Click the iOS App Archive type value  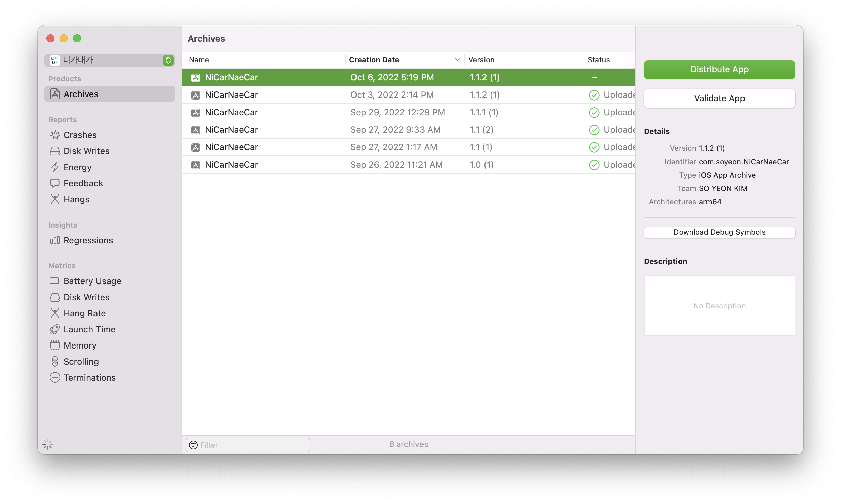pos(727,175)
